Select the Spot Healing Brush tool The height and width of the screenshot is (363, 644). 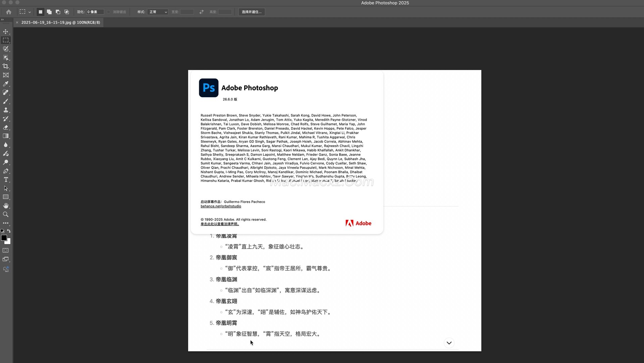[x=6, y=93]
